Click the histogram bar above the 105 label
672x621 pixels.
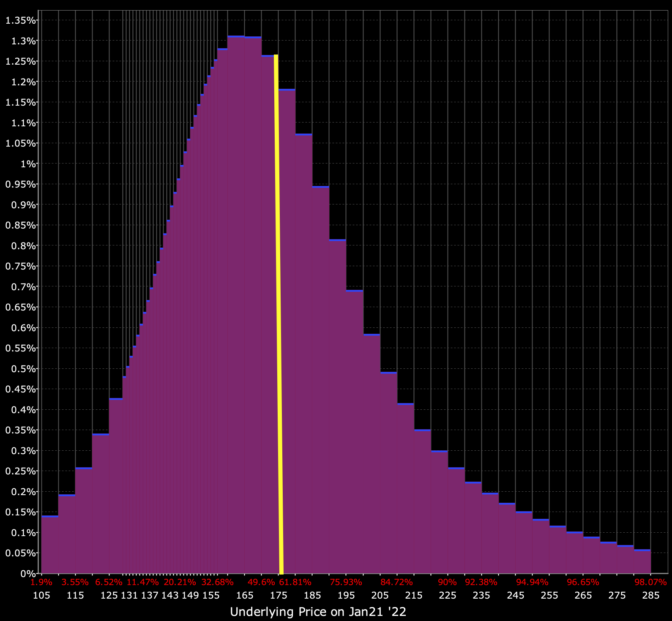point(50,545)
